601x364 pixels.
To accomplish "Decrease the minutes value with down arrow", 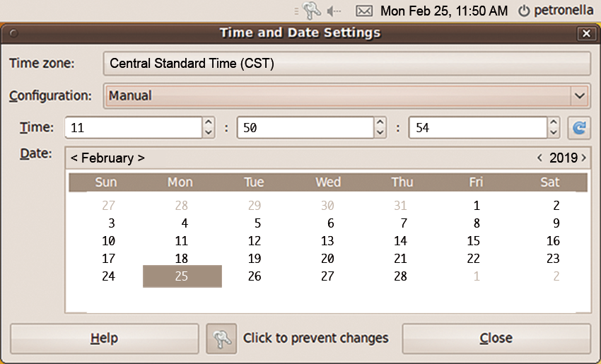I will pyautogui.click(x=380, y=133).
